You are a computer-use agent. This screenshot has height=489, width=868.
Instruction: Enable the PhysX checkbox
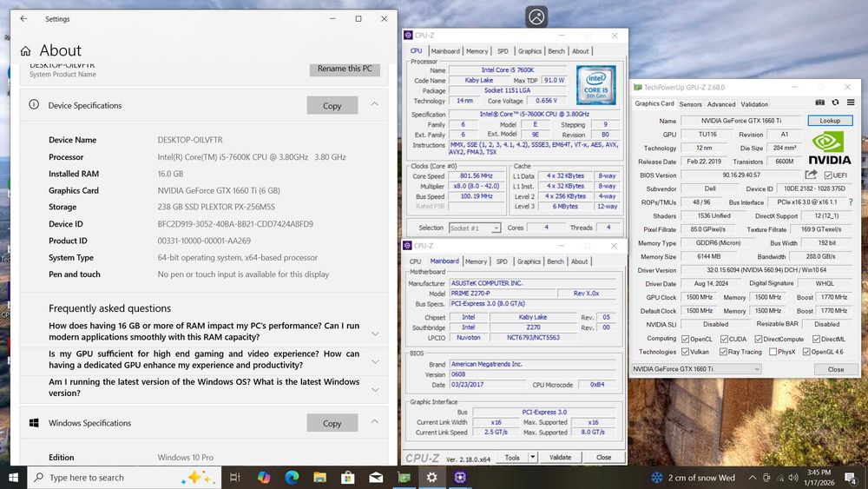[773, 352]
